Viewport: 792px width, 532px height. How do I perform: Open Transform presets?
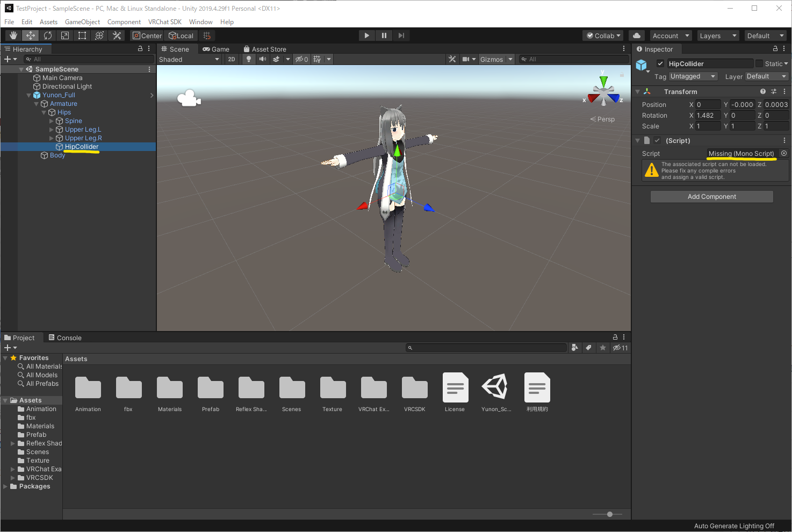[774, 91]
